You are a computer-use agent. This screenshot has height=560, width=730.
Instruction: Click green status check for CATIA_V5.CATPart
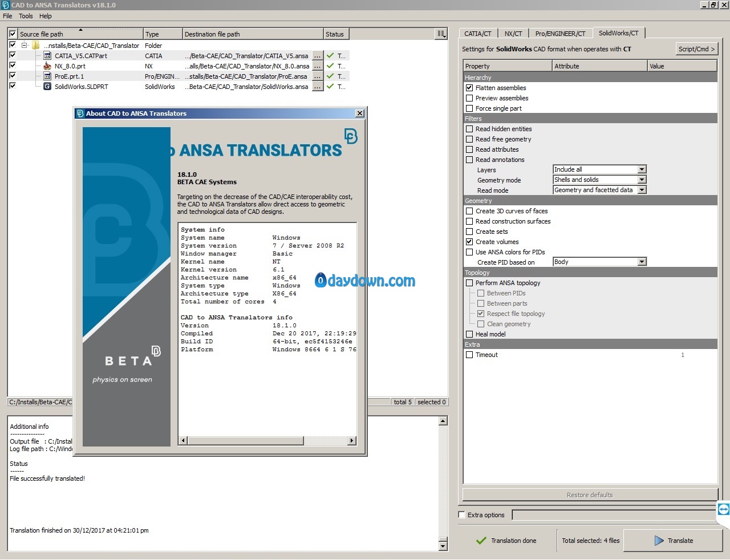click(330, 56)
